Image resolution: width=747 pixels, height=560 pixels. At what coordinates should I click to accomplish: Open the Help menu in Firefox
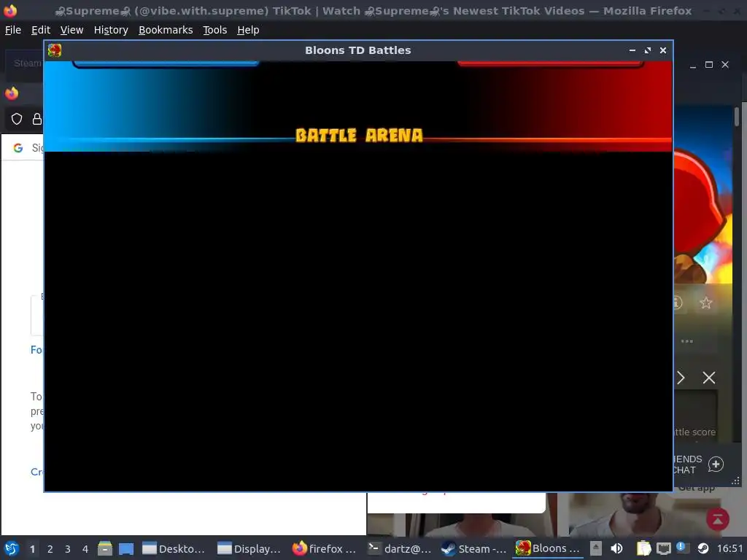click(248, 30)
